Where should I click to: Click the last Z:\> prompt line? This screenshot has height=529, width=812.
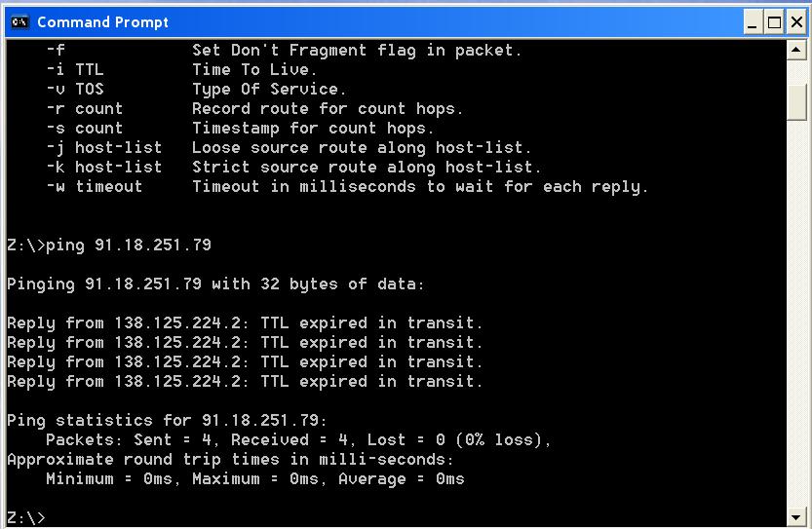click(26, 517)
